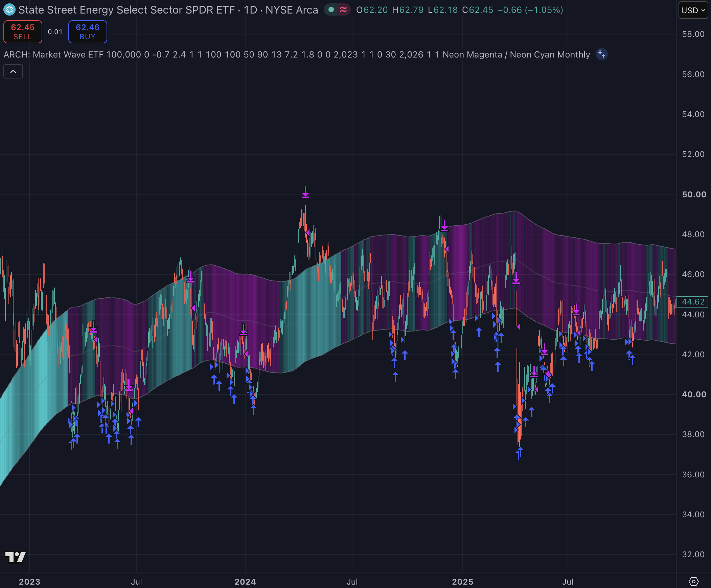The height and width of the screenshot is (588, 711).
Task: Click the 32.00 price axis label
Action: pos(693,554)
